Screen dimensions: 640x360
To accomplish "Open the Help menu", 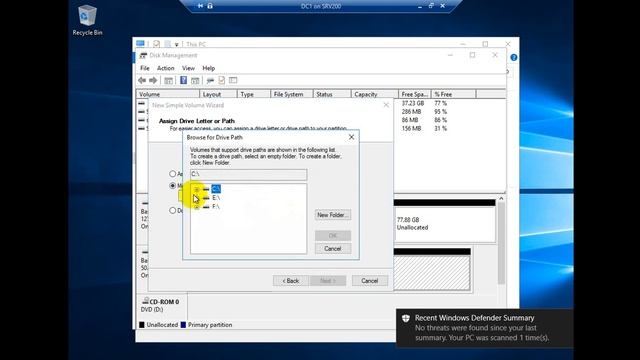I will (209, 68).
